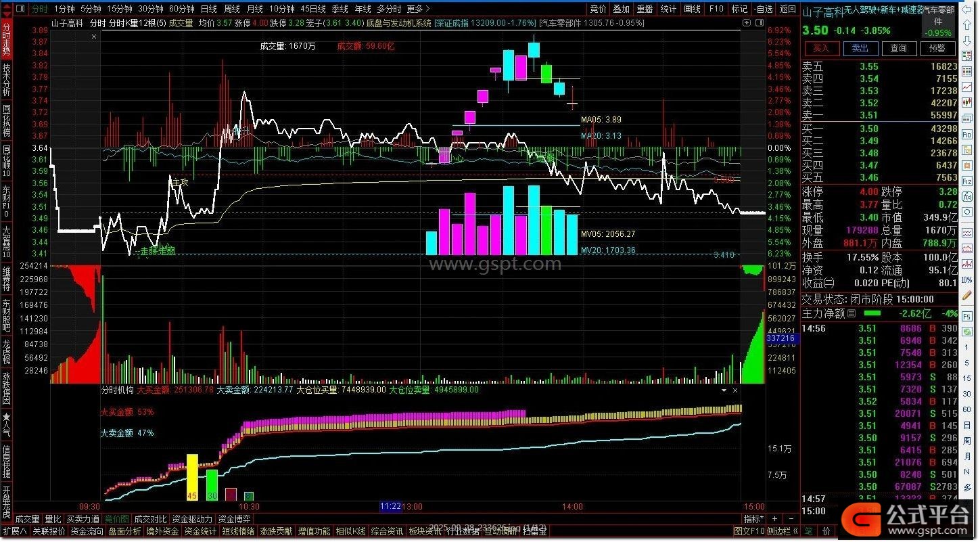
Task: Switch to 多分时 multi-day view
Action: point(389,9)
